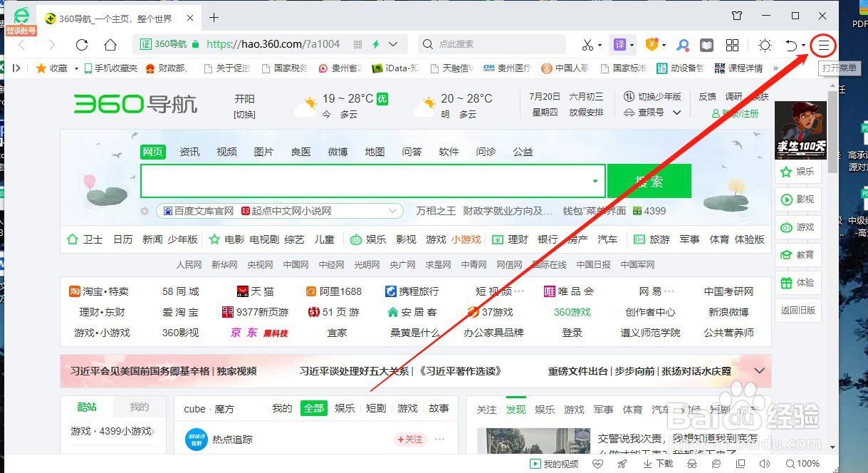Click the settings gear beside 百度文库官网
Screen dimensions: 868x473
coord(145,212)
